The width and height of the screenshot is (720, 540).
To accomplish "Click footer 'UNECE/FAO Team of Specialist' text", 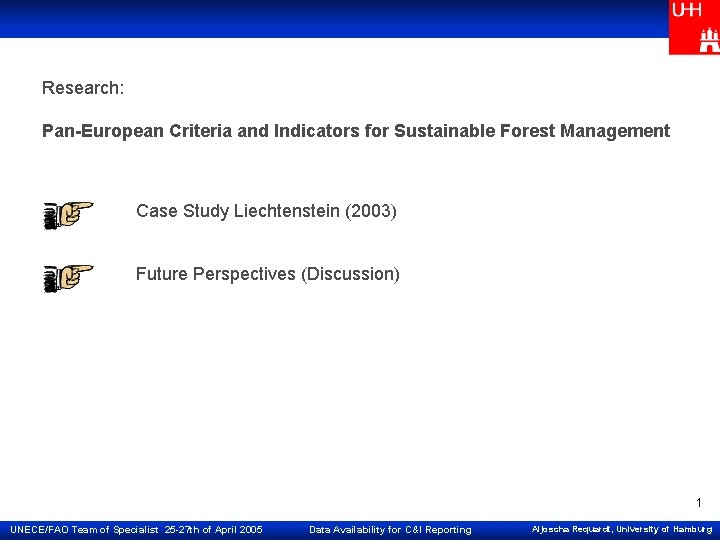I will 84,529.
